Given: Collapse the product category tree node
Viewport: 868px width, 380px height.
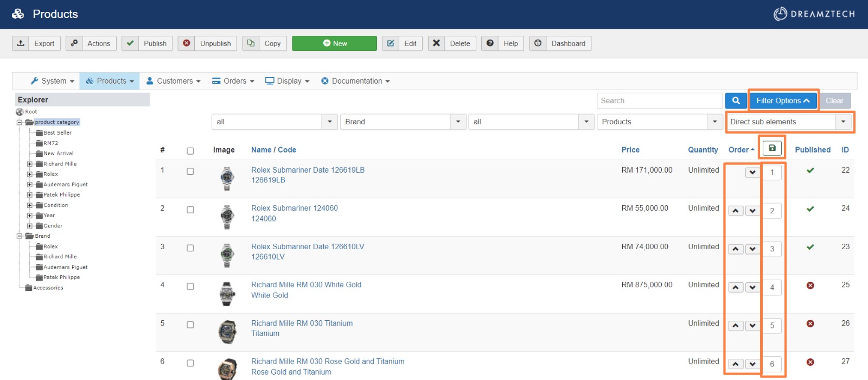Looking at the screenshot, I should pos(20,123).
